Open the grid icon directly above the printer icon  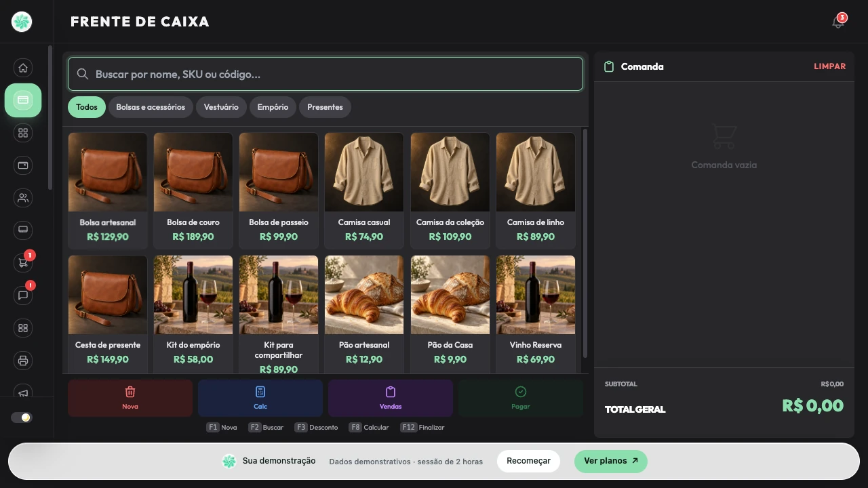[x=23, y=328]
